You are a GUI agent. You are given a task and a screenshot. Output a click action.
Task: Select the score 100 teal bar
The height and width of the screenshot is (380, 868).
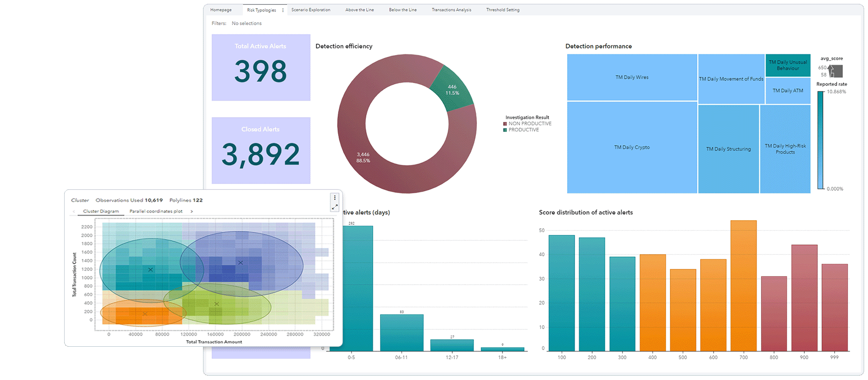click(x=562, y=293)
